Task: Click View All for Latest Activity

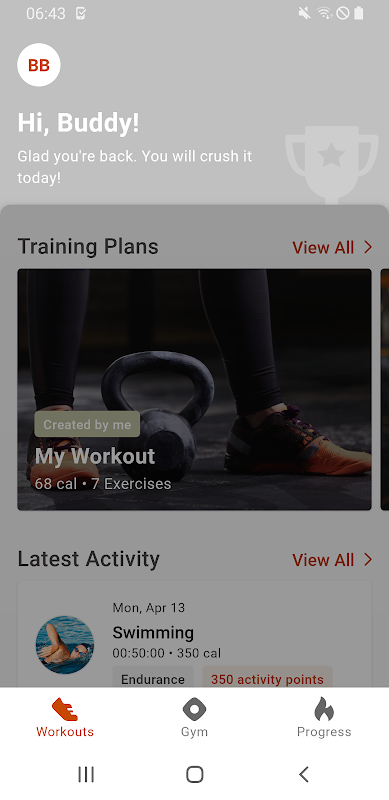Action: (x=323, y=560)
